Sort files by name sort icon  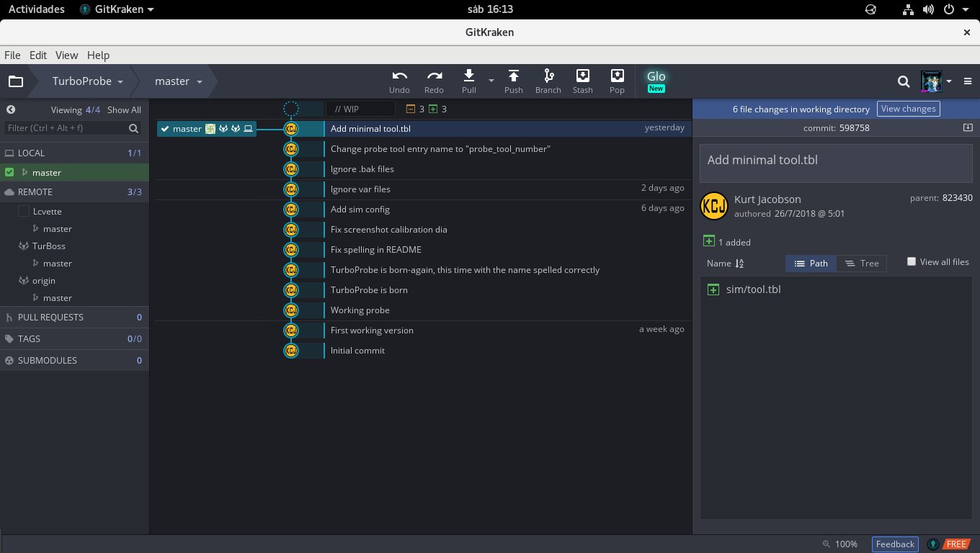click(739, 264)
